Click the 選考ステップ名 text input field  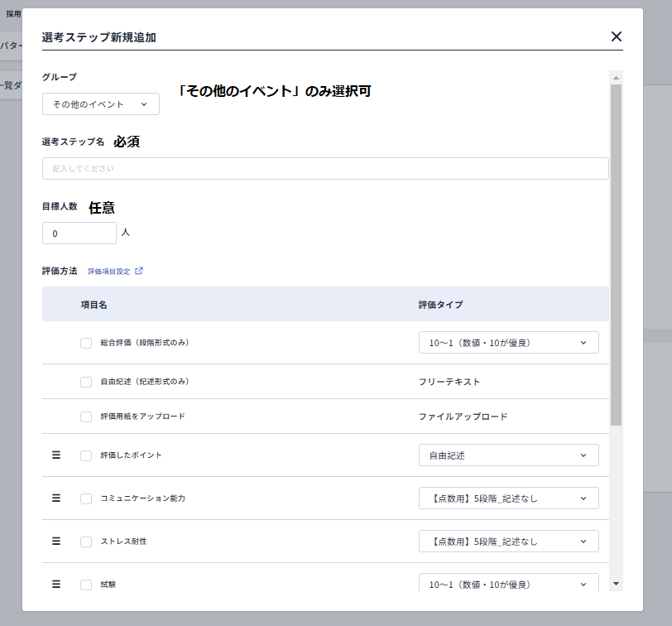point(324,168)
